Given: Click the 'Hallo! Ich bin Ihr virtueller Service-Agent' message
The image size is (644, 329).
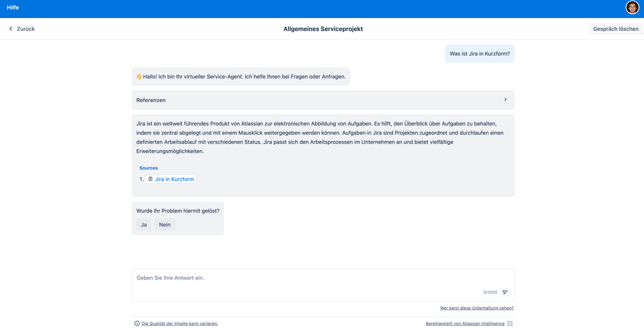Looking at the screenshot, I should pos(240,77).
